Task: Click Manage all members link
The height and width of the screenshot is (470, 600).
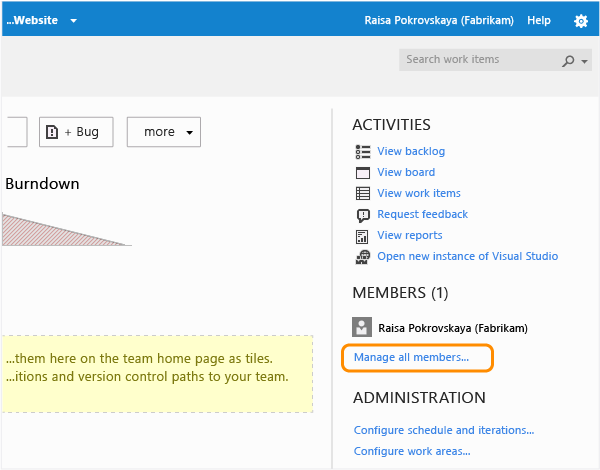Action: click(x=411, y=357)
